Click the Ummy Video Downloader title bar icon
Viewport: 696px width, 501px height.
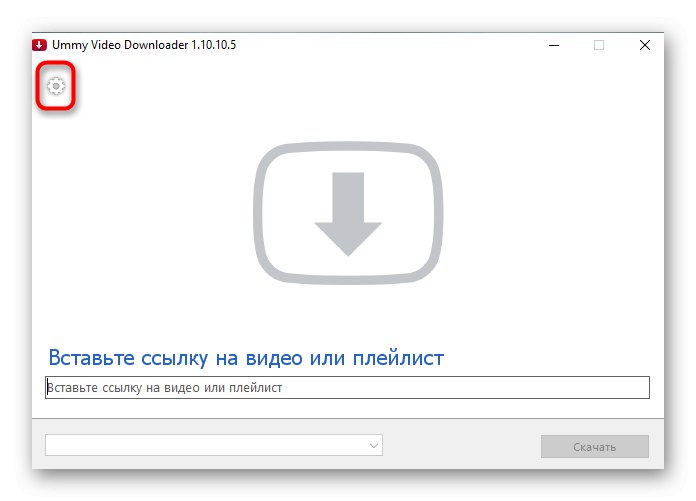point(40,45)
